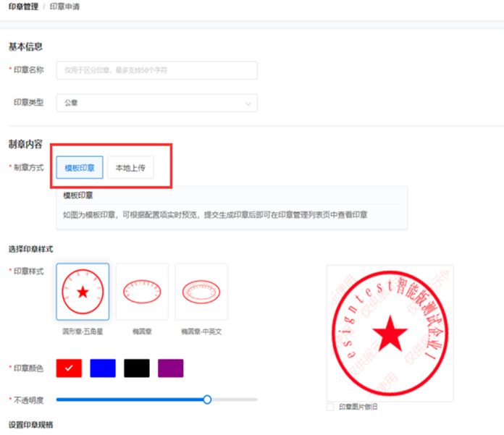Click the chevron arrow in 印章类型 field
Image resolution: width=504 pixels, height=435 pixels.
(249, 104)
